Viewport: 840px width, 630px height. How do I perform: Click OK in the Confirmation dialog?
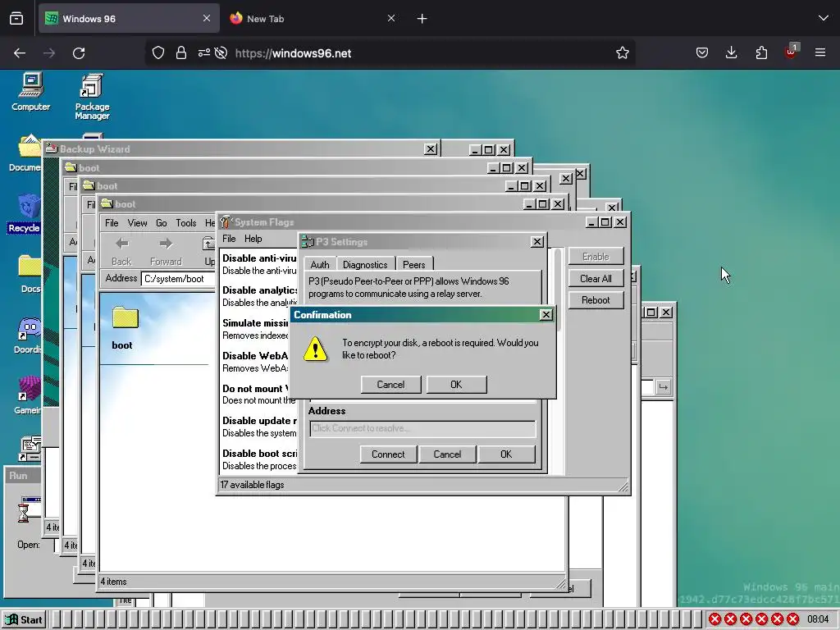coord(456,385)
